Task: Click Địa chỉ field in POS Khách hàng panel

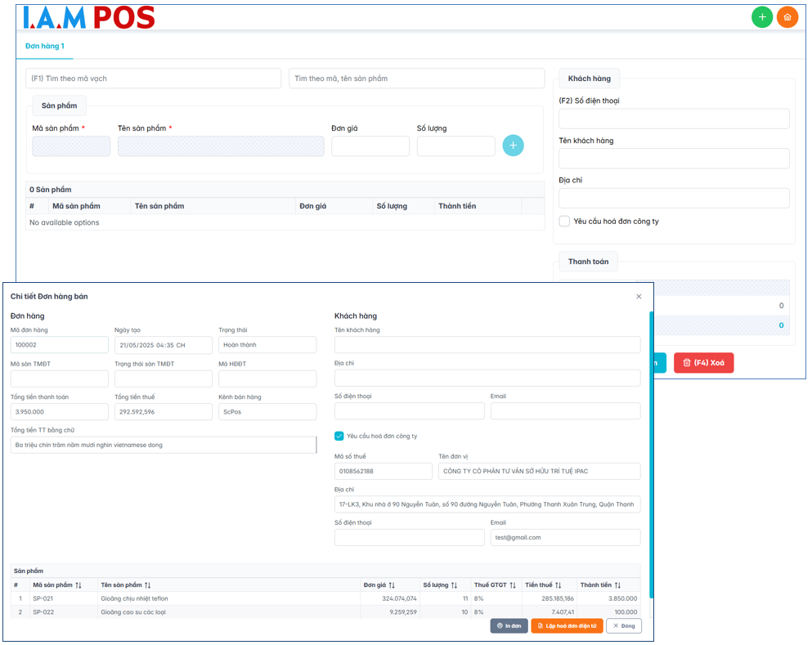Action: tap(674, 199)
